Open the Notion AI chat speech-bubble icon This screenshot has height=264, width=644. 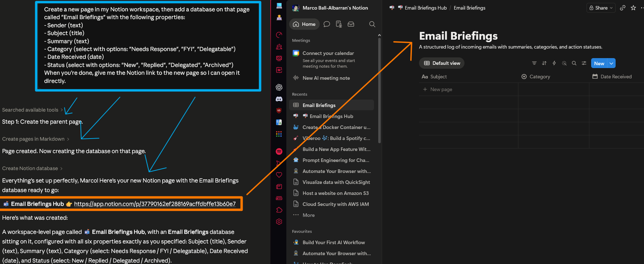[327, 24]
